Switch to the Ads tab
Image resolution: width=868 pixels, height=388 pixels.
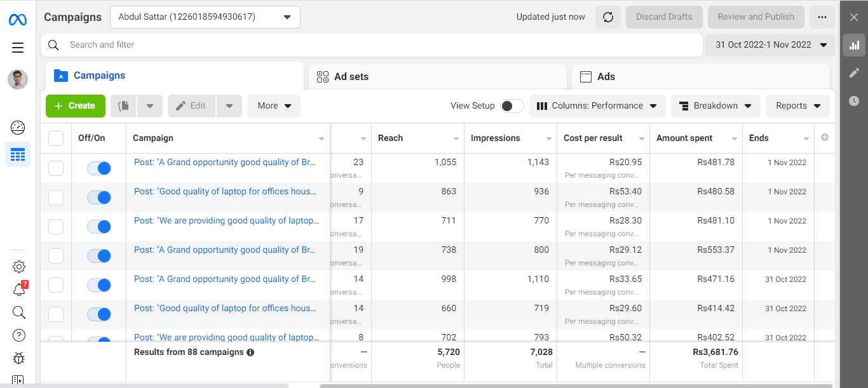[x=701, y=77]
